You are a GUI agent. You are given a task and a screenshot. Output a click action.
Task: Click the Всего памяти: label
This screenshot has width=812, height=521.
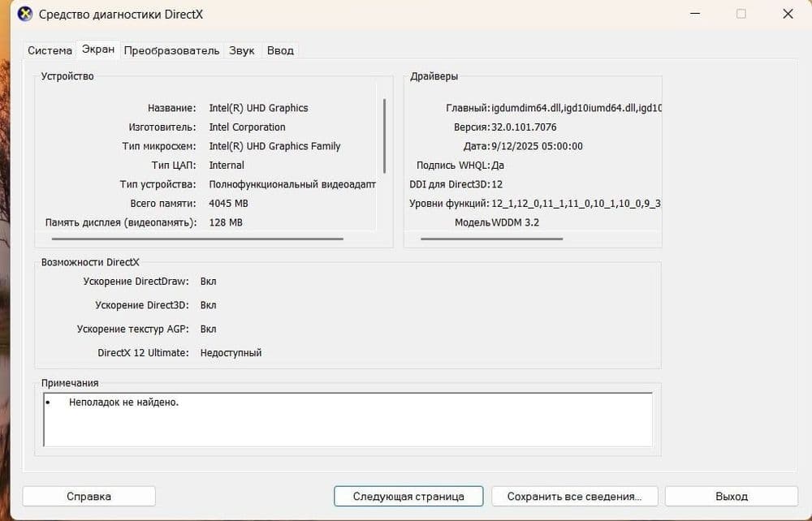click(x=163, y=204)
